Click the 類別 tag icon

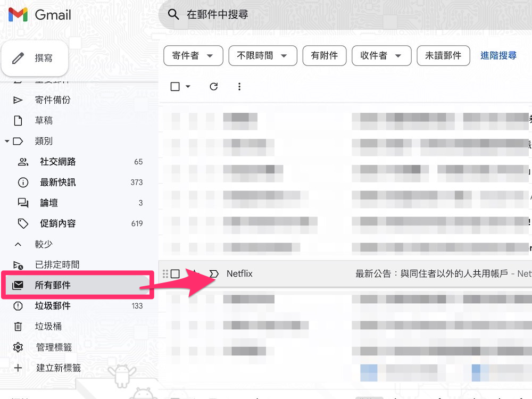(18, 141)
